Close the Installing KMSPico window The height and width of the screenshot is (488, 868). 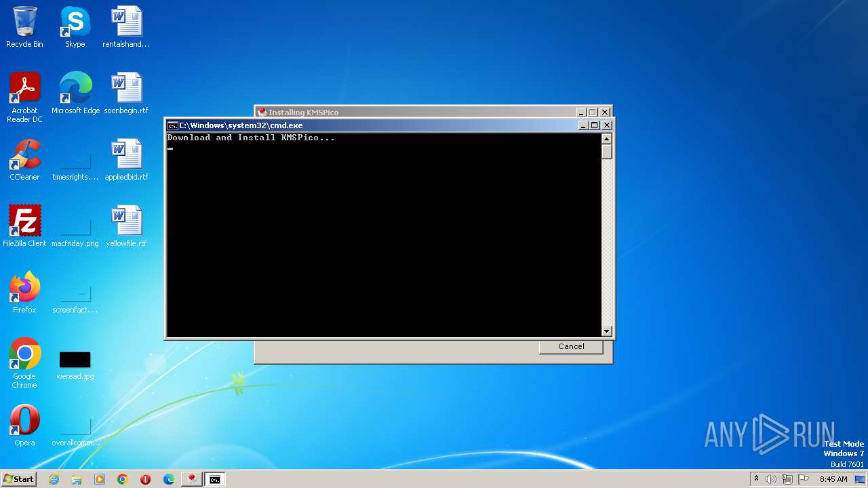point(605,113)
